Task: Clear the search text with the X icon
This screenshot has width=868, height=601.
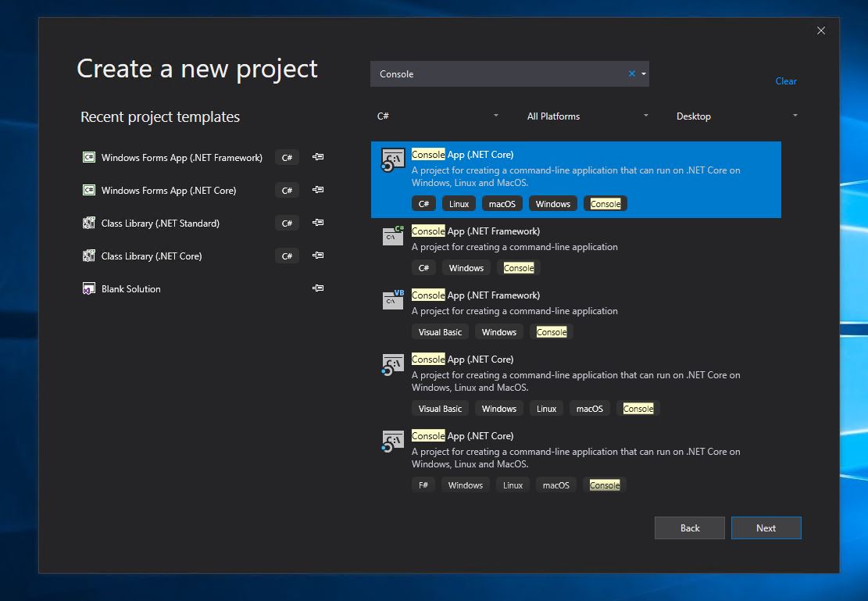Action: click(x=631, y=73)
